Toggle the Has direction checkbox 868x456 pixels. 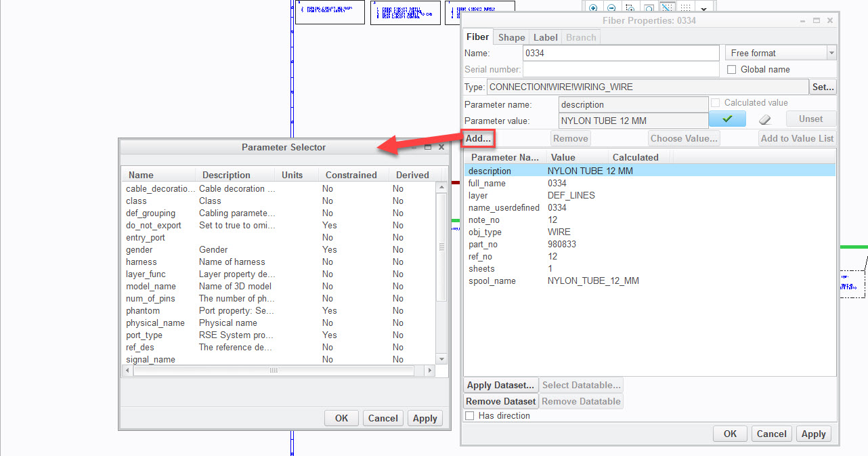click(x=470, y=415)
